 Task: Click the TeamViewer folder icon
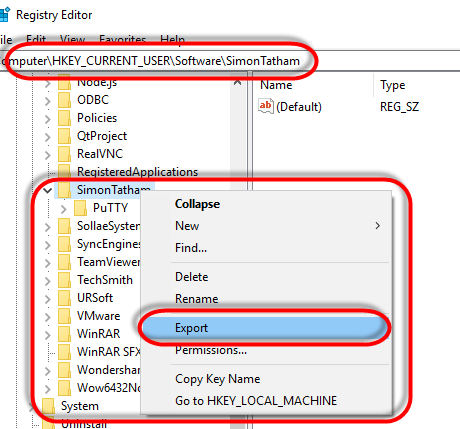click(64, 262)
